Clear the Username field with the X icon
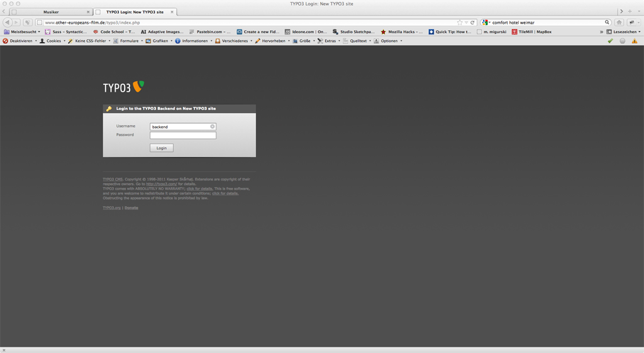This screenshot has height=353, width=644. (x=213, y=126)
